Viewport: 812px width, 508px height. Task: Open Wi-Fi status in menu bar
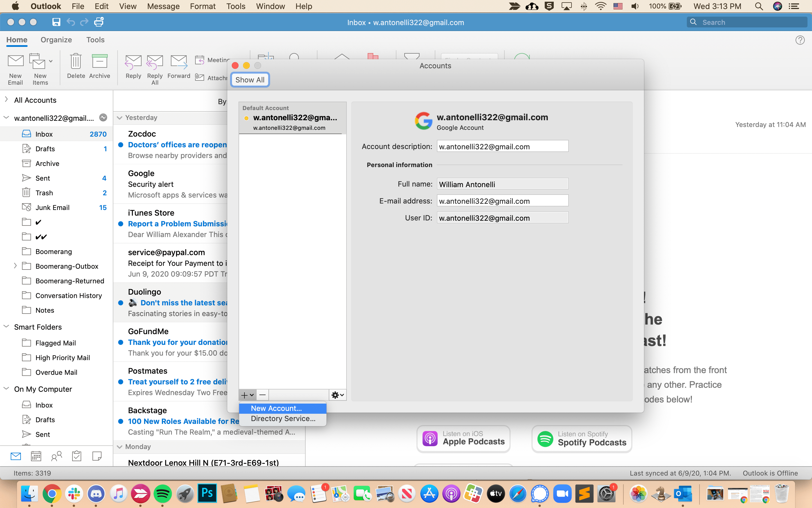[x=601, y=6]
